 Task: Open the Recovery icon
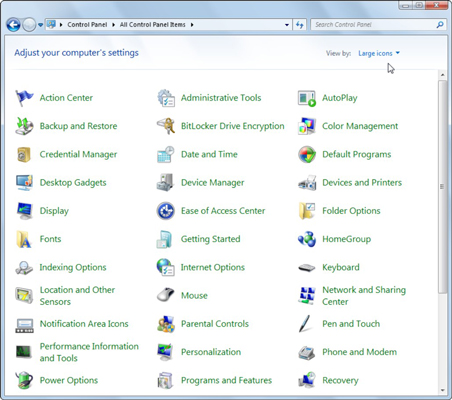point(307,380)
